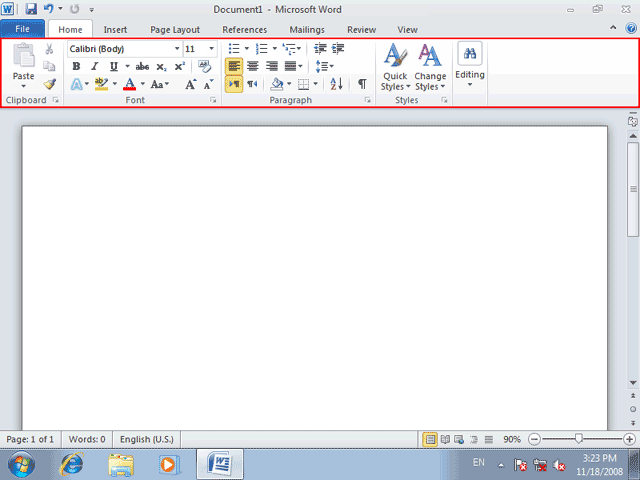Click the zoom slider handle
The height and width of the screenshot is (480, 640).
coord(578,439)
